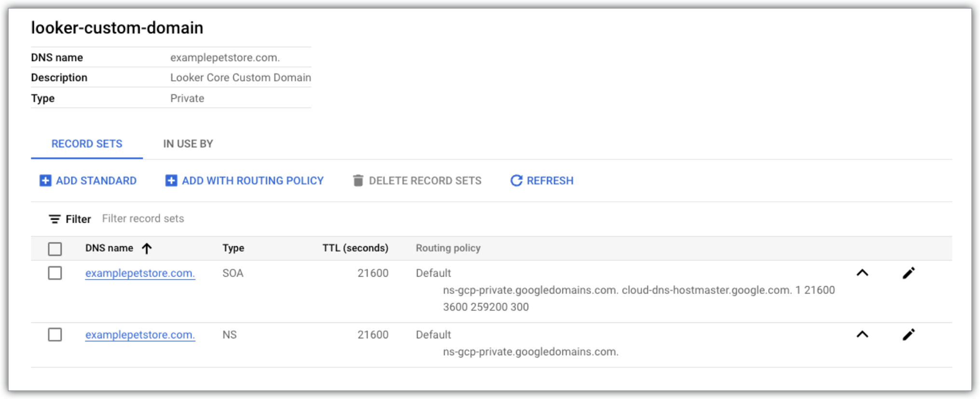Edit the NS record with pencil icon
980x399 pixels.
(x=909, y=335)
